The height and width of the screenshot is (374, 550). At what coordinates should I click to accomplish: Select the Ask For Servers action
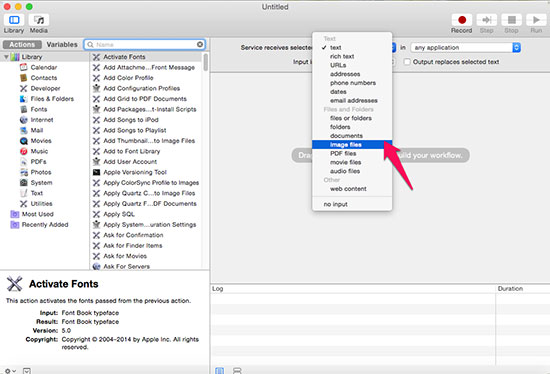(x=146, y=266)
